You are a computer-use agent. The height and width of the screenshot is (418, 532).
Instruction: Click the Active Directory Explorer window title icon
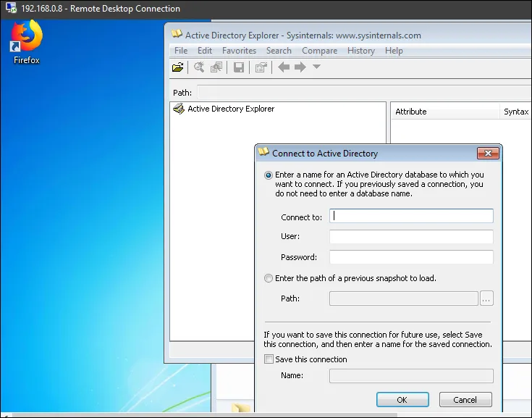(177, 34)
